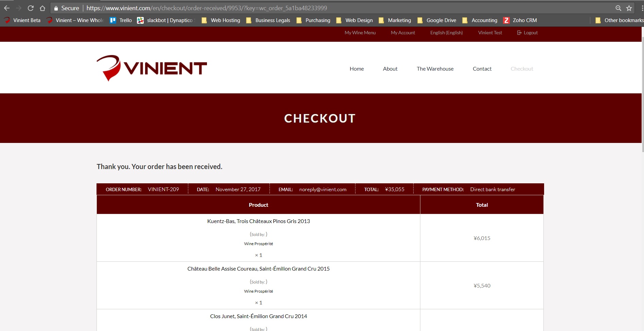This screenshot has width=644, height=331.
Task: Click the ¥6,015 total cell
Action: pyautogui.click(x=482, y=238)
